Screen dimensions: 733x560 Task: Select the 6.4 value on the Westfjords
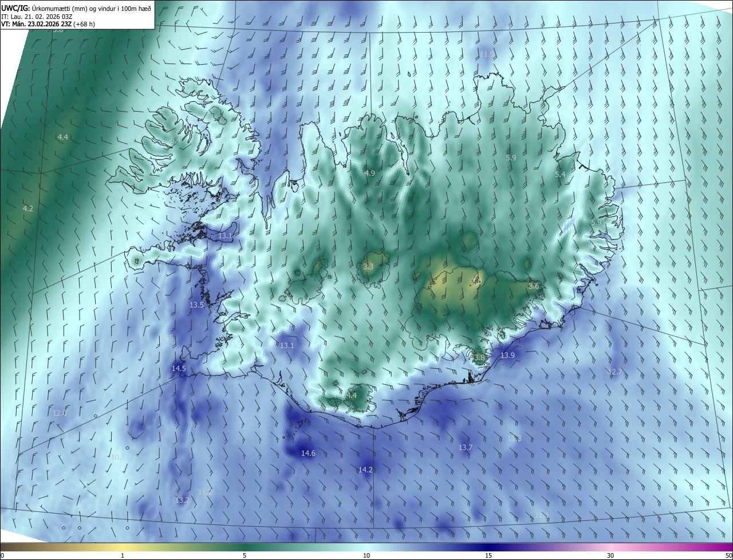click(x=175, y=140)
